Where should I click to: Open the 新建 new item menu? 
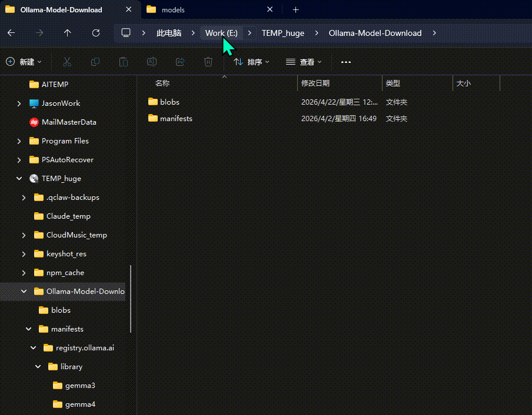point(24,62)
